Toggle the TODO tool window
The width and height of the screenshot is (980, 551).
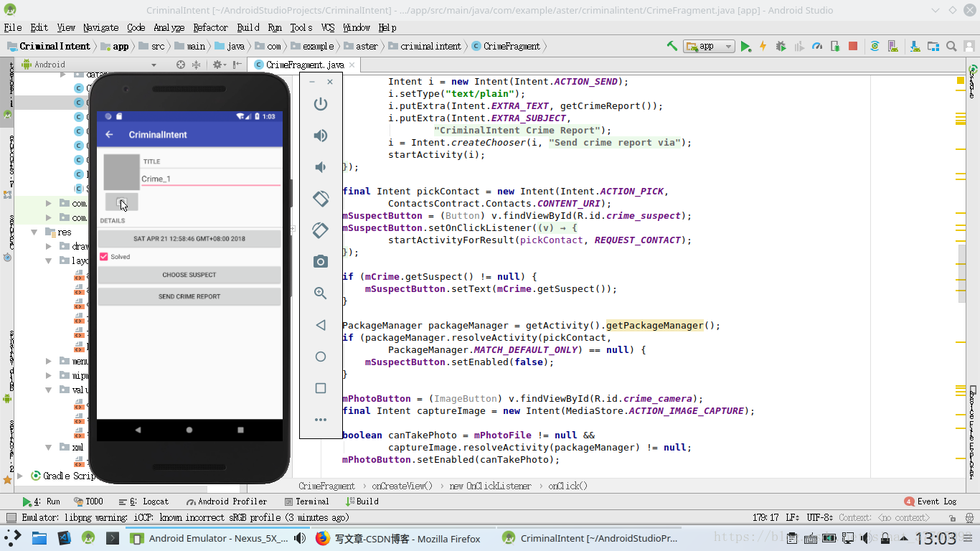click(x=89, y=501)
